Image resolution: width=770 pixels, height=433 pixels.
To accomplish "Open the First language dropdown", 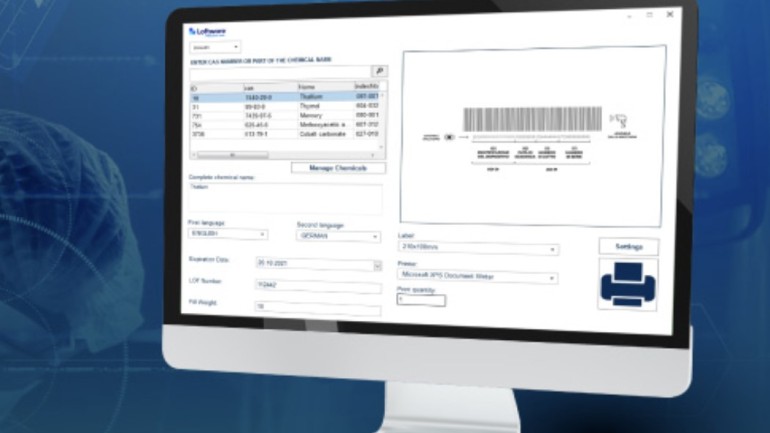I will tap(228, 234).
